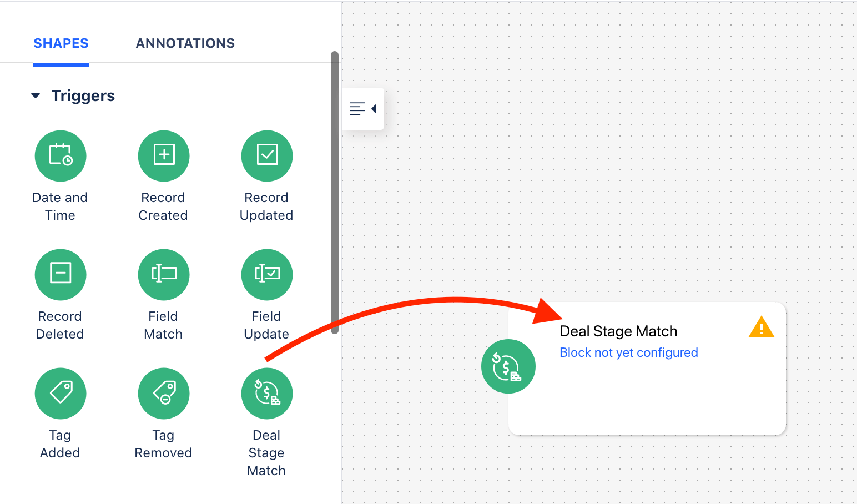Click the Deal Stage Match block title

pyautogui.click(x=618, y=331)
